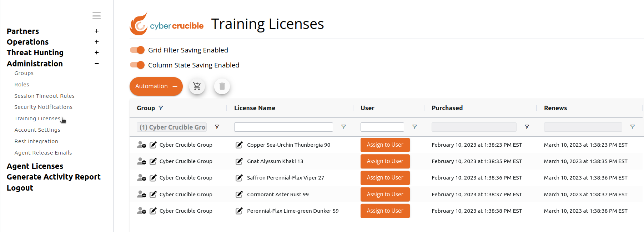Sort by User column header

tap(367, 108)
